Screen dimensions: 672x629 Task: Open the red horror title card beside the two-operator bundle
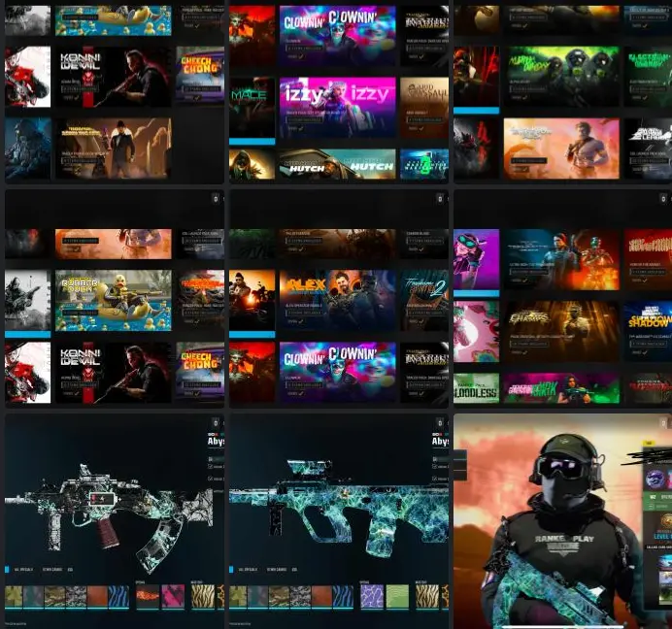point(648,259)
